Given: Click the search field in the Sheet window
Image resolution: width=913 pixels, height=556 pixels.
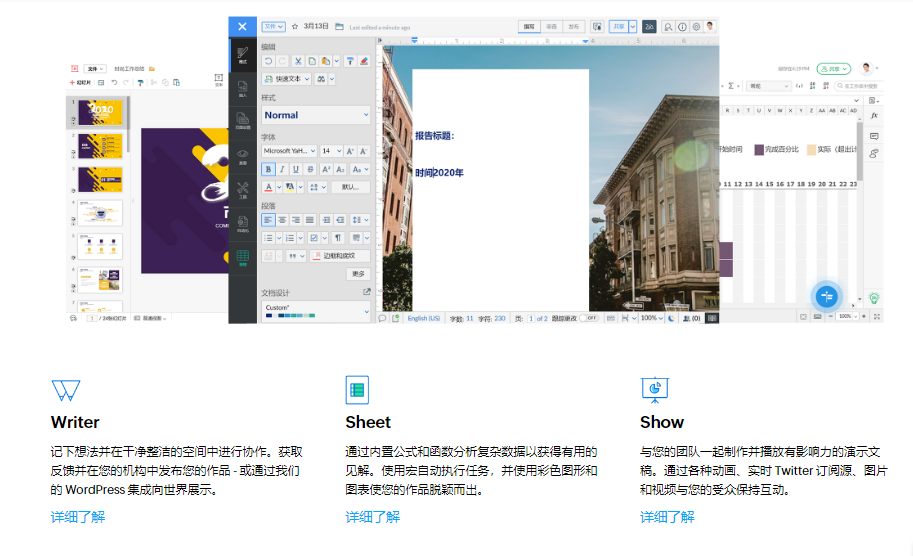Looking at the screenshot, I should pyautogui.click(x=857, y=86).
